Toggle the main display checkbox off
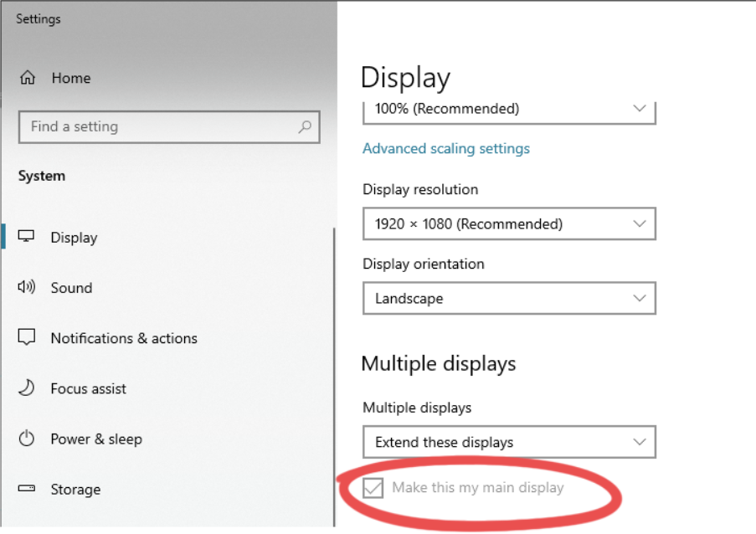The image size is (756, 534). pos(373,488)
